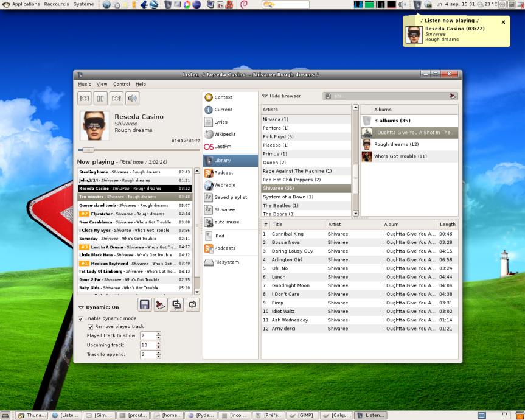The height and width of the screenshot is (420, 525).
Task: Open the Wikipedia page in sidebar
Action: pyautogui.click(x=231, y=134)
